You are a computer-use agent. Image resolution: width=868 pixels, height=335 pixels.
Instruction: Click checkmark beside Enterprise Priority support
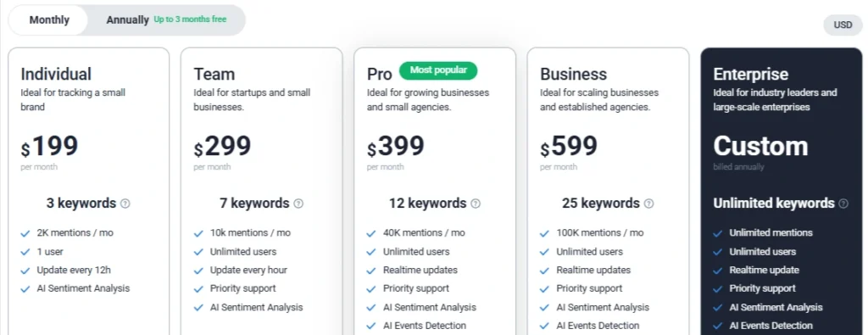coord(717,289)
